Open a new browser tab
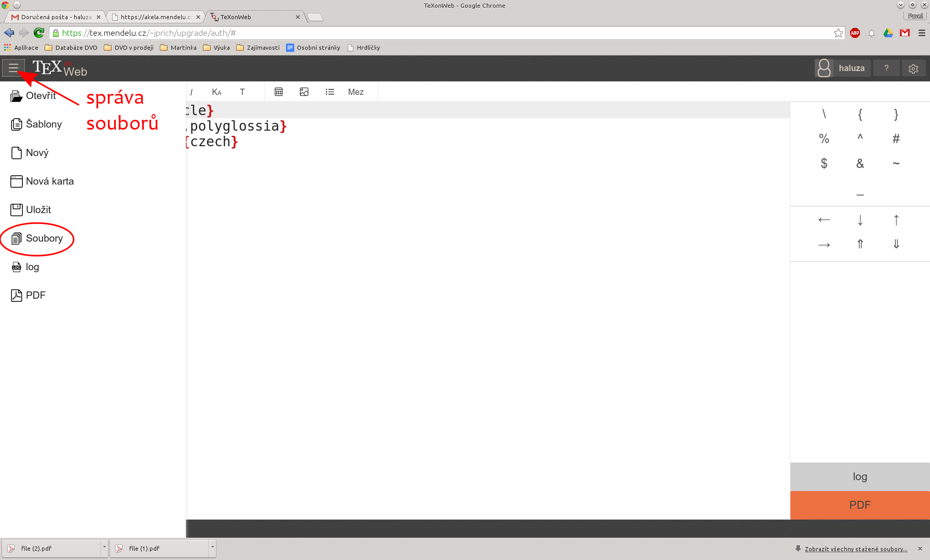Screen dimensions: 930x560 pyautogui.click(x=315, y=18)
